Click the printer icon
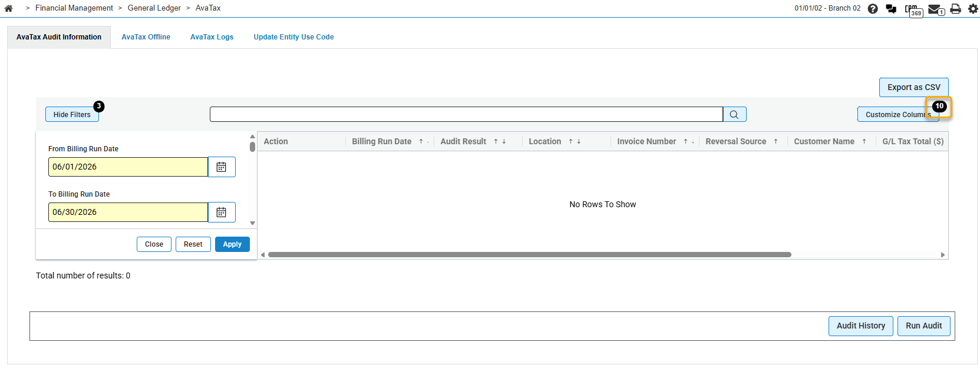Viewport: 980px width, 385px height. [x=956, y=9]
